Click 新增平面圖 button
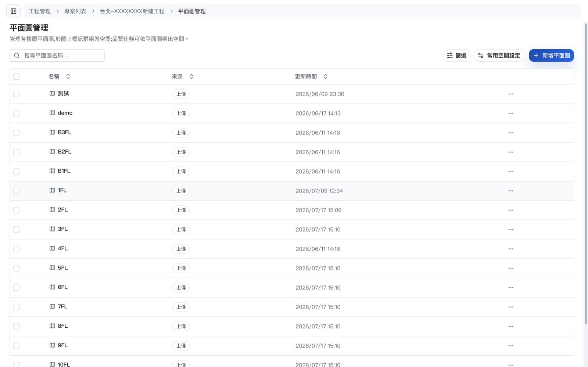Image resolution: width=588 pixels, height=367 pixels. [551, 55]
